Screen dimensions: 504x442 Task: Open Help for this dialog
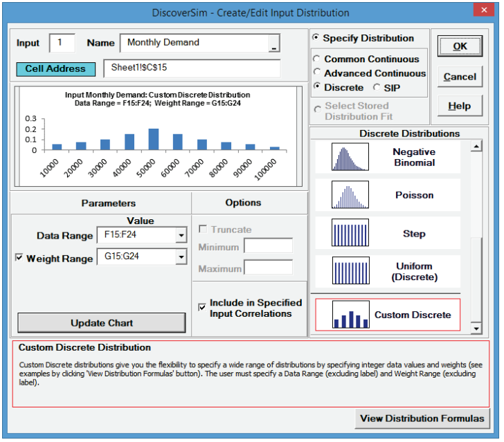tap(460, 106)
